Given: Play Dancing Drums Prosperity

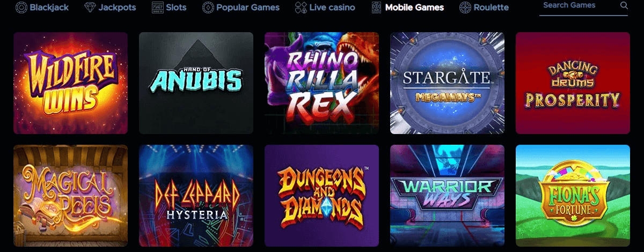Looking at the screenshot, I should (573, 83).
